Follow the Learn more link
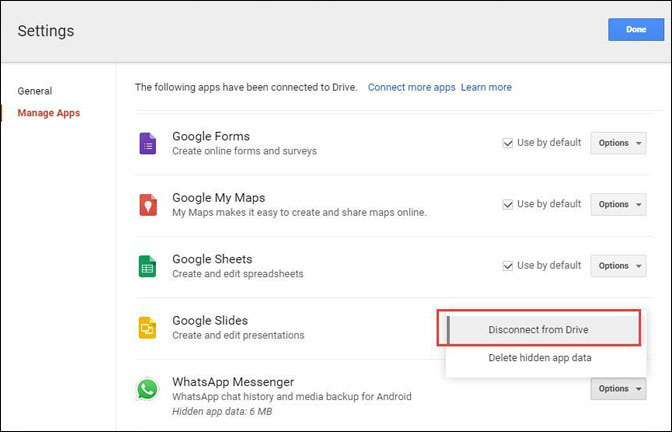The image size is (672, 432). 486,88
